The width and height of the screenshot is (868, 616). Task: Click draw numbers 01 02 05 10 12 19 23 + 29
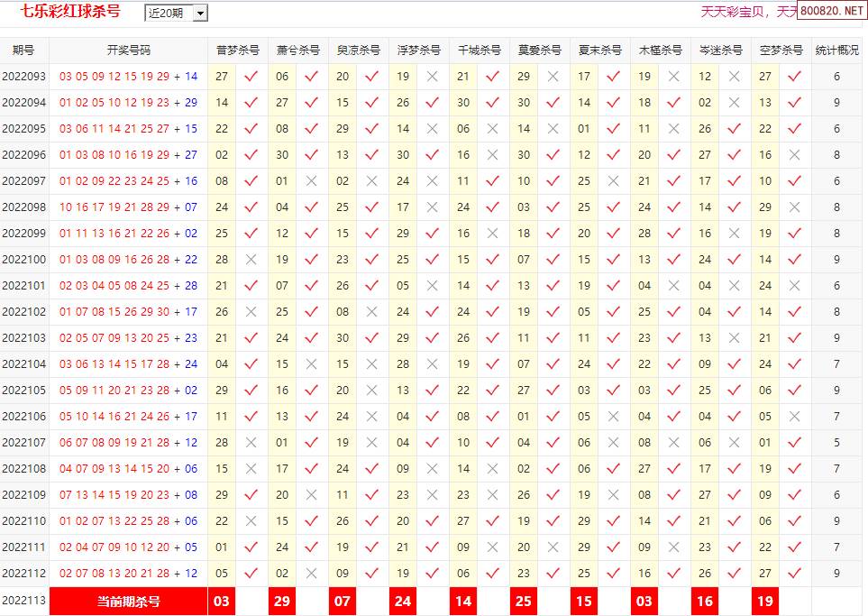(128, 103)
